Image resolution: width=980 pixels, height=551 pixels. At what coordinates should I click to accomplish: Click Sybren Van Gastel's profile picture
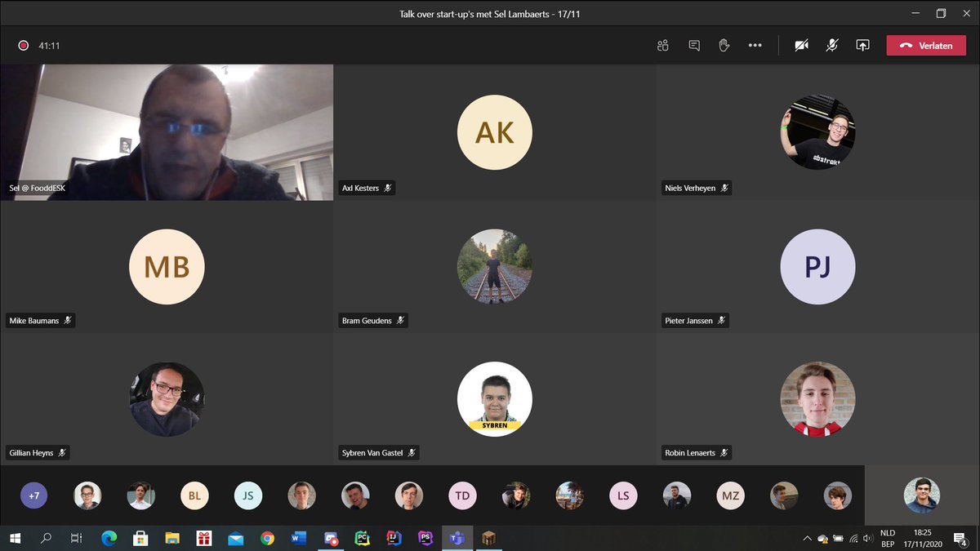coord(495,400)
